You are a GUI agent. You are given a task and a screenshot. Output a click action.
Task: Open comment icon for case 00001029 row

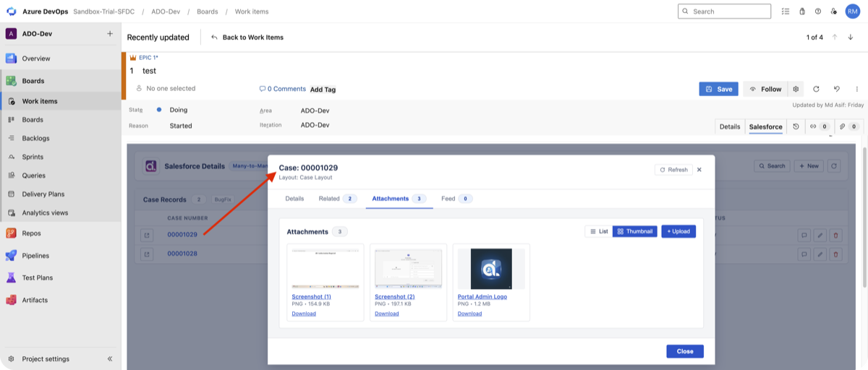pyautogui.click(x=804, y=235)
